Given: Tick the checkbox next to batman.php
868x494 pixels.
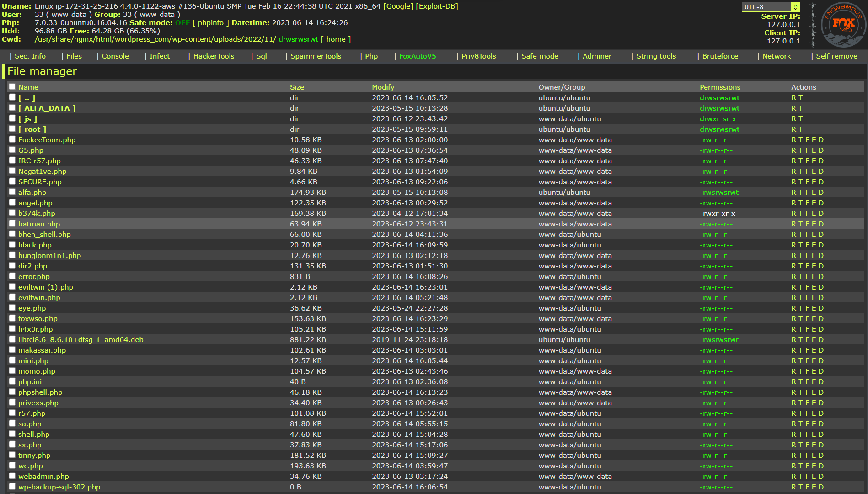Looking at the screenshot, I should point(12,224).
